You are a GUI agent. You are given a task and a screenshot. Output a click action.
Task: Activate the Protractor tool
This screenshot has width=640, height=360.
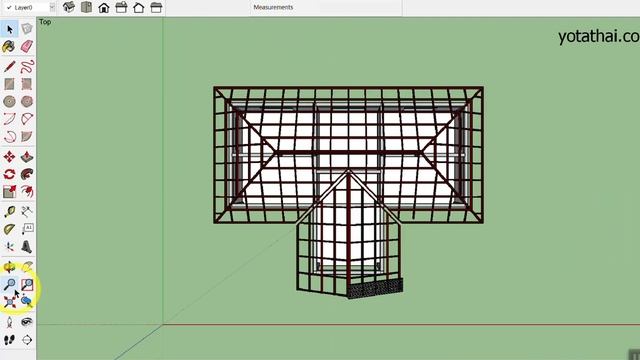pos(9,229)
